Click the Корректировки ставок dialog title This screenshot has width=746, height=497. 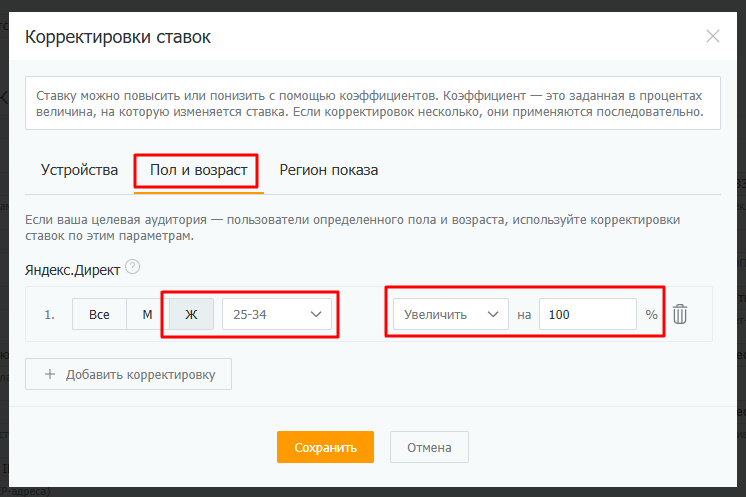click(x=118, y=37)
